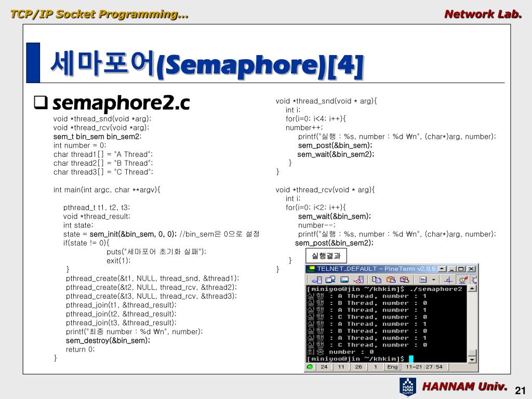The height and width of the screenshot is (399, 532).
Task: Click the square bullet before semaphore2.c
Action: click(x=41, y=102)
